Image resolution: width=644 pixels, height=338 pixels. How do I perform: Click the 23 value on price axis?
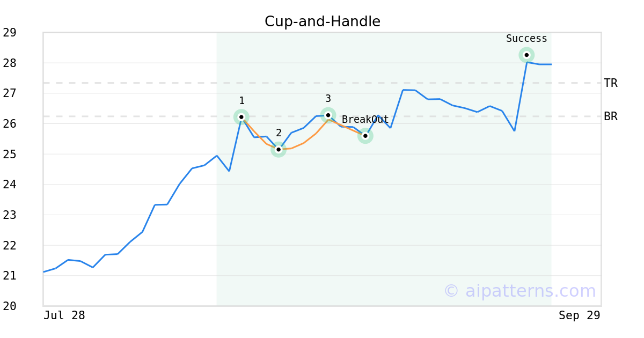[10, 215]
